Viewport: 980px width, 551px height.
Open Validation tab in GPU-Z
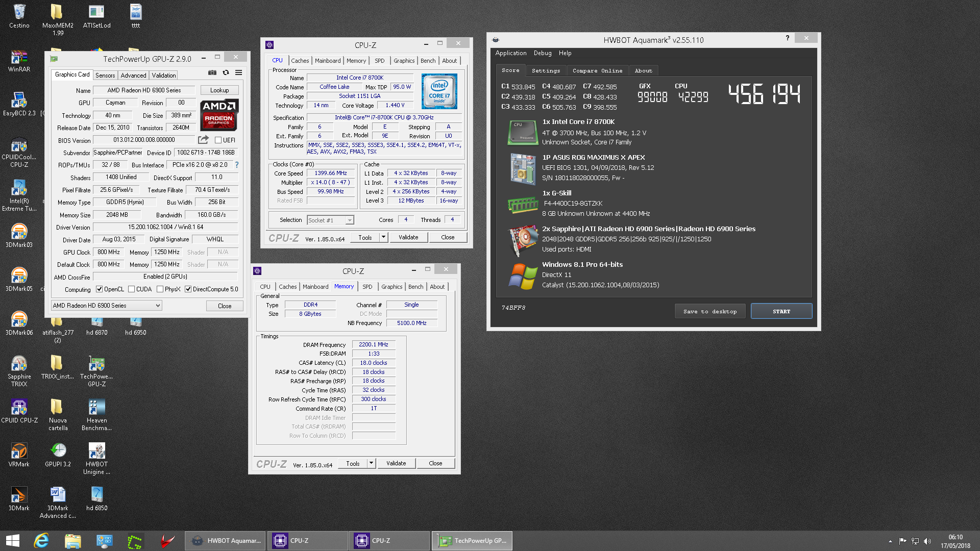164,76
